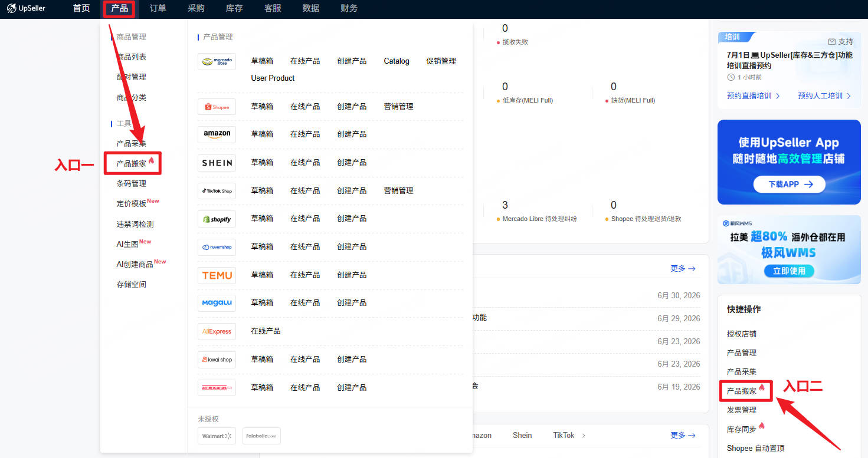The image size is (868, 458).
Task: Click unauthorized Walmart logo
Action: pos(217,436)
